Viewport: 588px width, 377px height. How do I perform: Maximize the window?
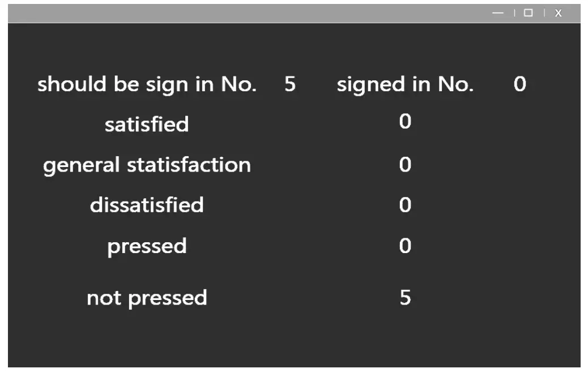[x=529, y=13]
